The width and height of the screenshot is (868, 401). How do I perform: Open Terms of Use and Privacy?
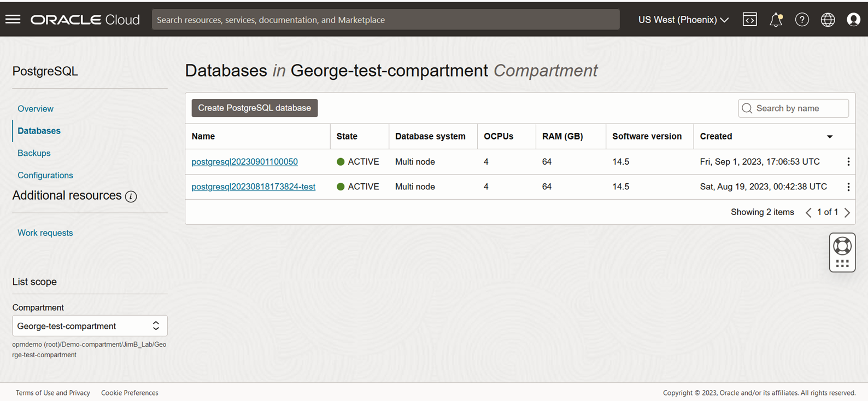click(52, 393)
